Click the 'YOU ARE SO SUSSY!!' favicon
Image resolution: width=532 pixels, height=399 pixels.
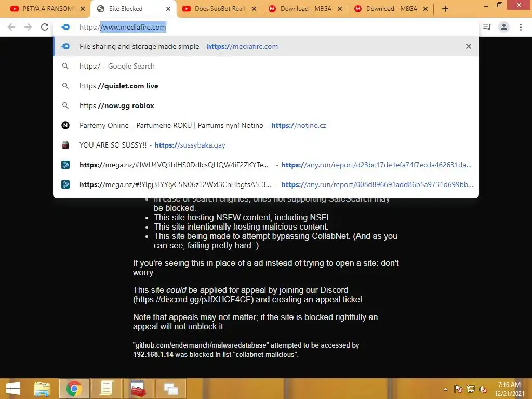65,145
